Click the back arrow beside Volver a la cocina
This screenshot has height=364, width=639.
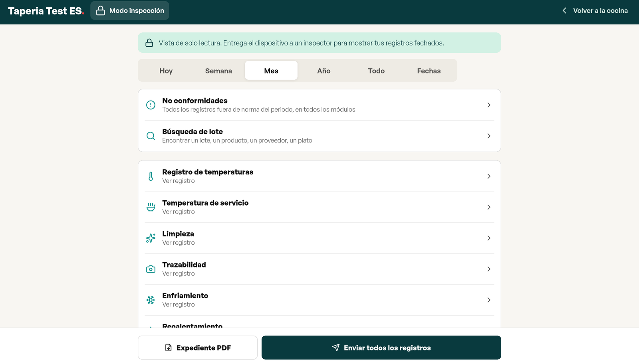coord(564,10)
